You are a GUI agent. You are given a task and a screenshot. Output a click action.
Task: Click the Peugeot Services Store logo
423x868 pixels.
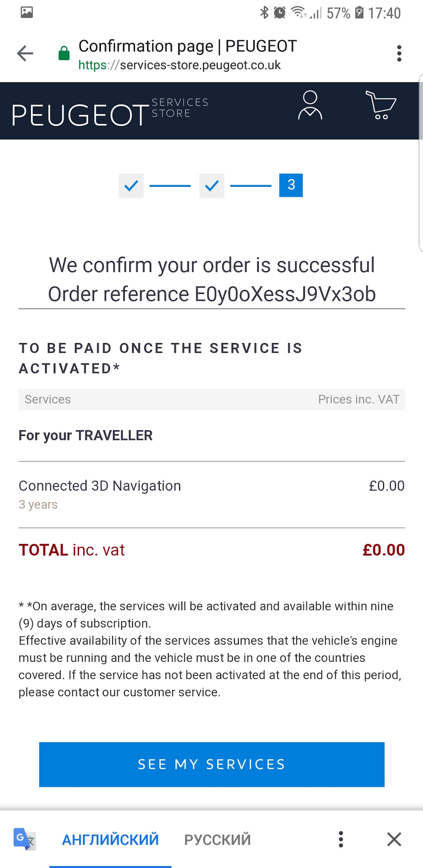click(x=110, y=111)
